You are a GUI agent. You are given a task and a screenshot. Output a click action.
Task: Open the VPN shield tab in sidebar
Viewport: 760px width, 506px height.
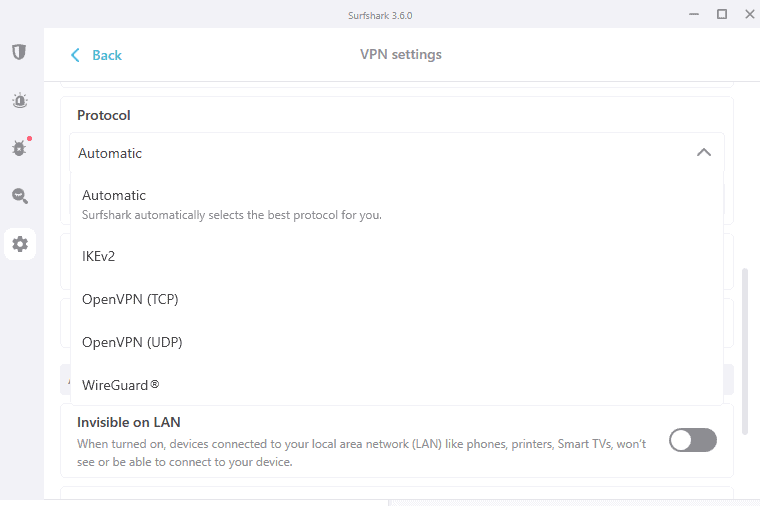click(x=19, y=52)
